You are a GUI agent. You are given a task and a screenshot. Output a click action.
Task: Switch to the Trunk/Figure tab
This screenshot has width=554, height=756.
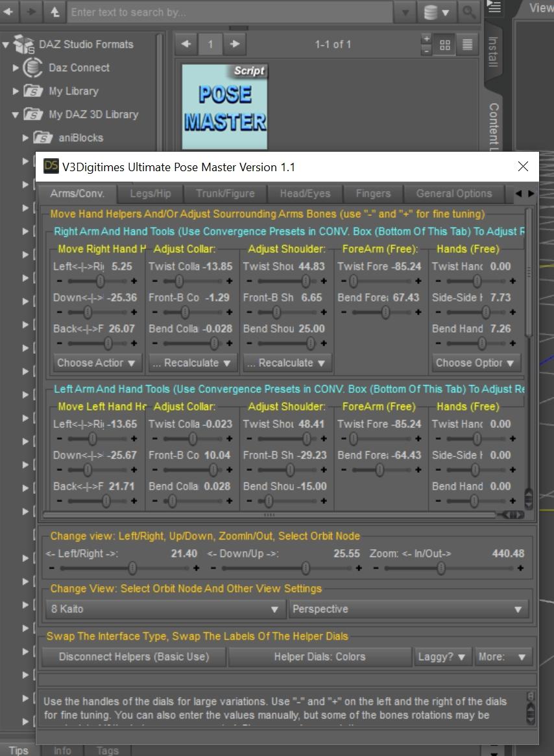coord(225,194)
